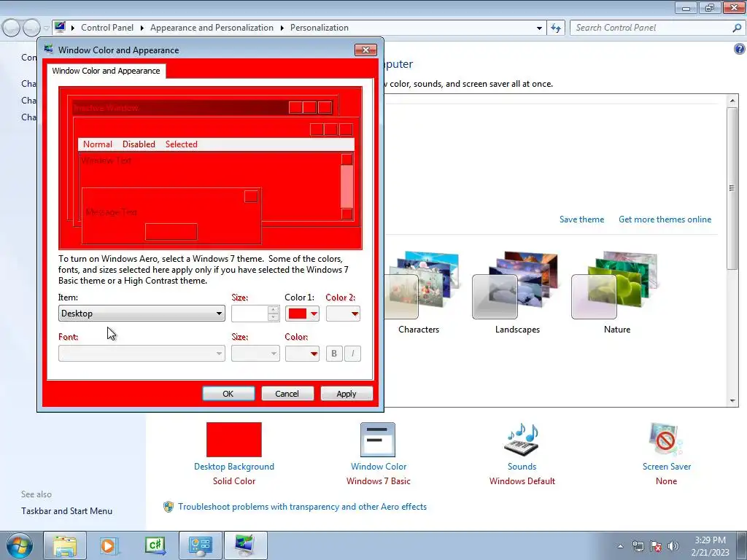Open the Color 1 red swatch picker
The width and height of the screenshot is (747, 560).
pos(302,314)
